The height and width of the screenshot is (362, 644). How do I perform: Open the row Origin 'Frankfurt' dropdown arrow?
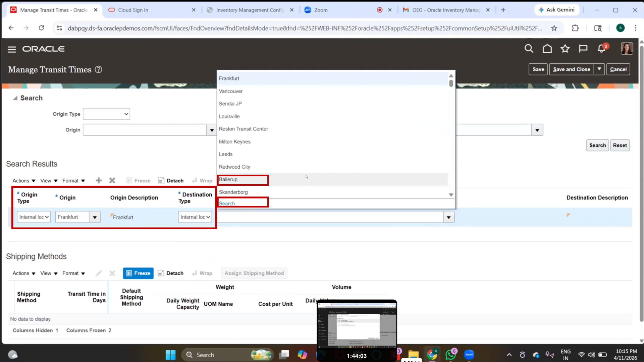pyautogui.click(x=95, y=217)
